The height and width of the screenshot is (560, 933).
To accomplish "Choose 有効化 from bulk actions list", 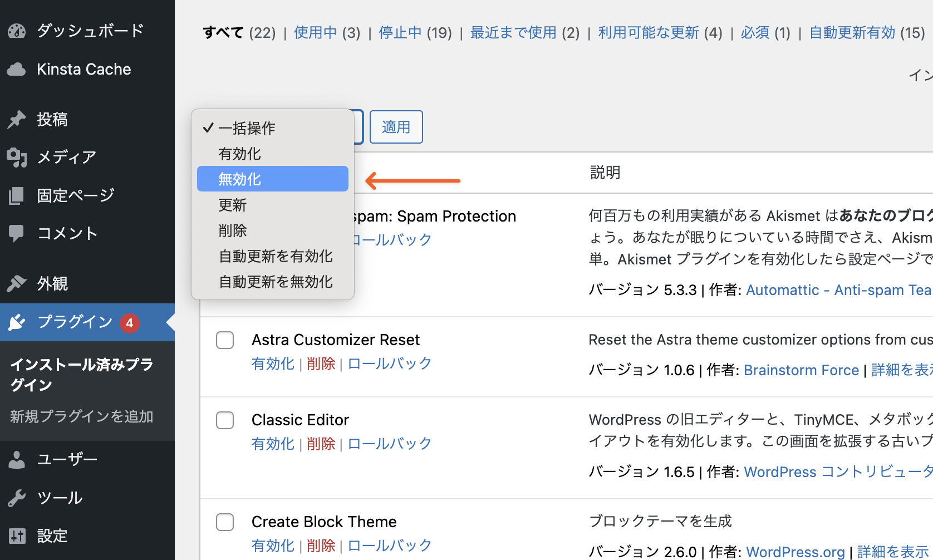I will pos(273,154).
